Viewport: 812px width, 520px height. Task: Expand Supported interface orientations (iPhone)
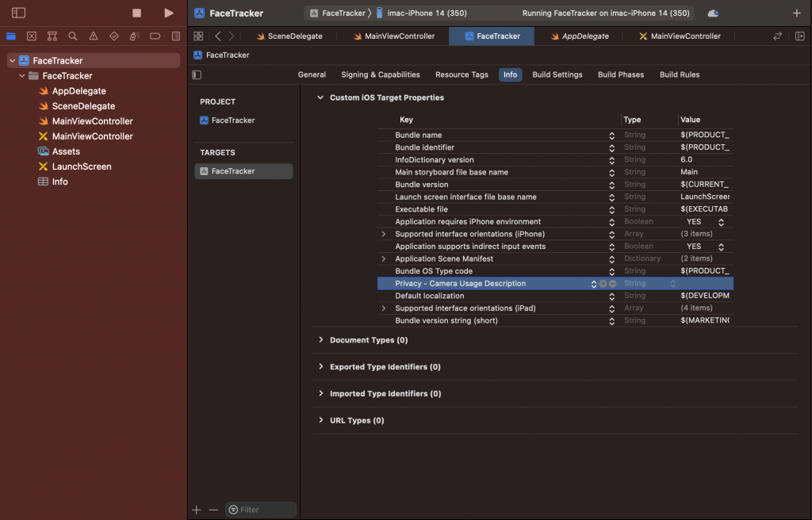384,234
